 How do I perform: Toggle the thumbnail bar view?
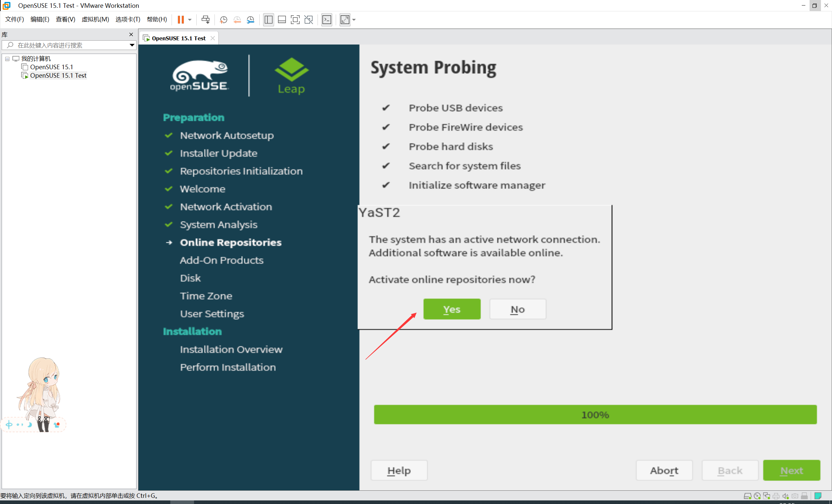click(281, 19)
